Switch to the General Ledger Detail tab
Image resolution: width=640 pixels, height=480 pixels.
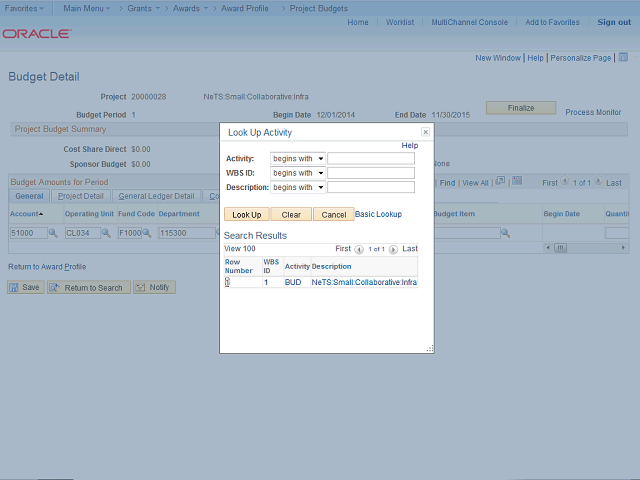point(156,196)
